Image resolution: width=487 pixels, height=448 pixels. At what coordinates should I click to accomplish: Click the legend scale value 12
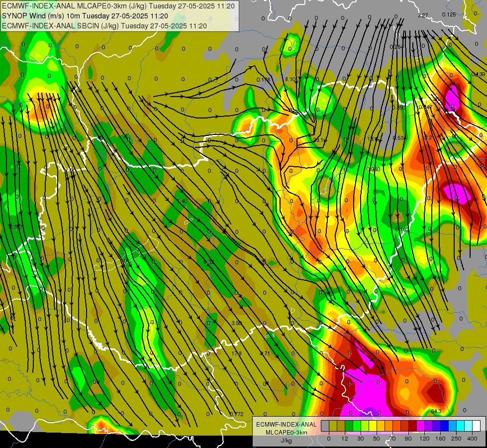point(345,439)
